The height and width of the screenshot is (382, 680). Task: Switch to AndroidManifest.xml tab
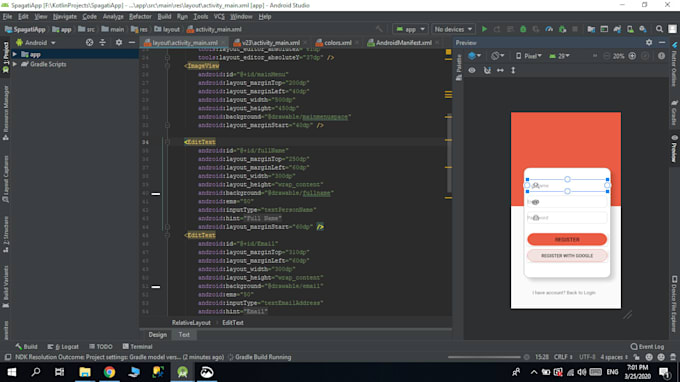click(x=403, y=42)
